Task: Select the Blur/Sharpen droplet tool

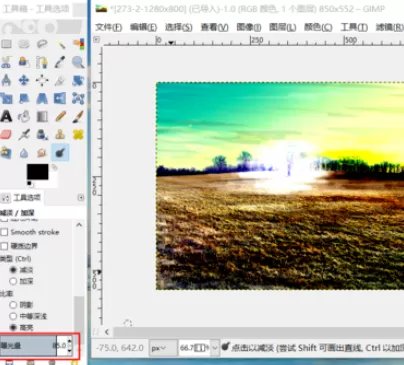Action: [24, 153]
